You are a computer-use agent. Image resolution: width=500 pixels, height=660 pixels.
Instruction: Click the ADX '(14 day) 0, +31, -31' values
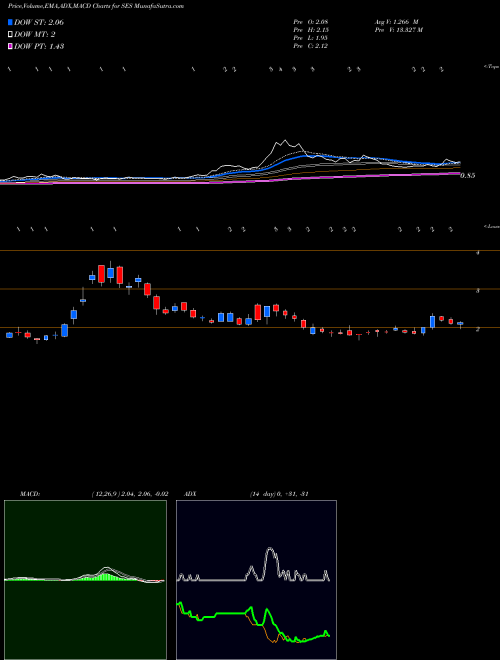pos(279,494)
